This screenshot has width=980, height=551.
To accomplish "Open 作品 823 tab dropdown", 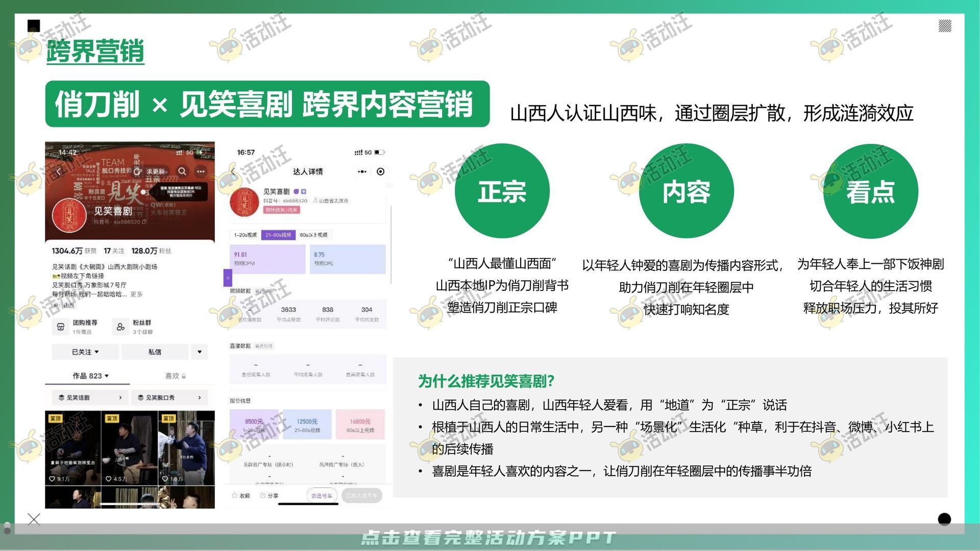I will [x=90, y=375].
